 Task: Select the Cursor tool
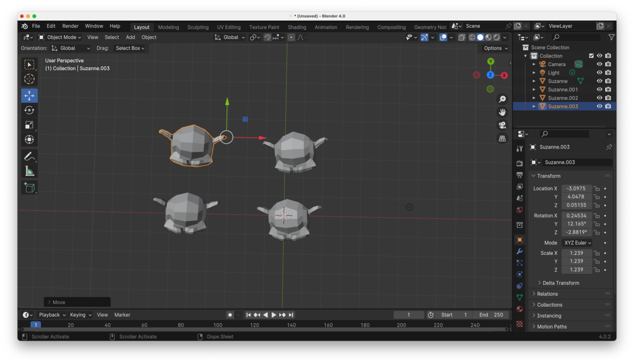click(x=29, y=79)
